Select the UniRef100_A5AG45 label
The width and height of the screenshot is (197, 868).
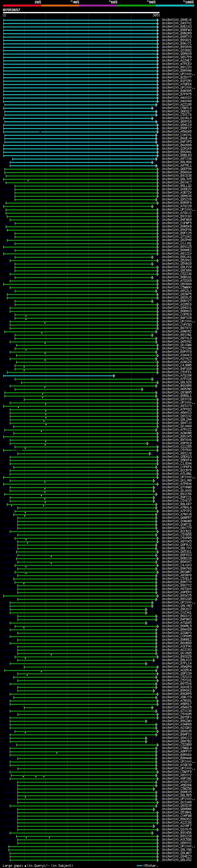click(x=177, y=132)
